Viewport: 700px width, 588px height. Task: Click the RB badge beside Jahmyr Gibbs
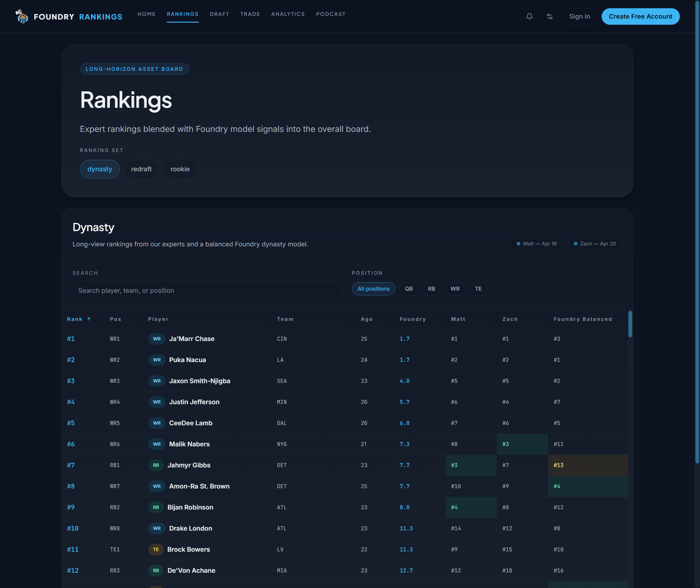pos(156,465)
